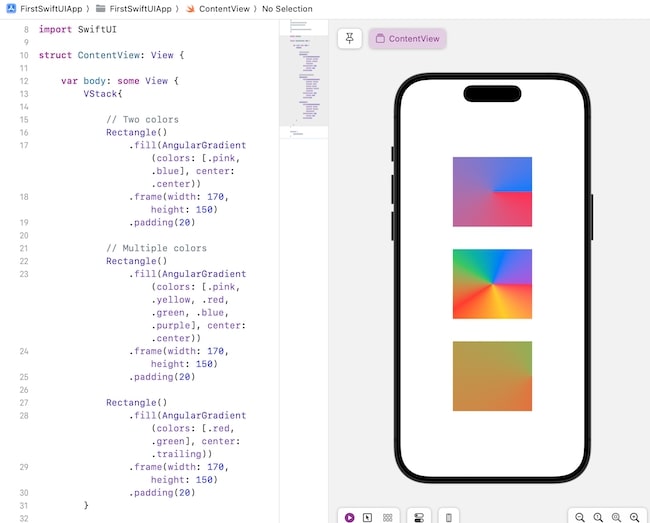Click ContentView file in the jump bar
The image size is (650, 523).
(x=224, y=9)
